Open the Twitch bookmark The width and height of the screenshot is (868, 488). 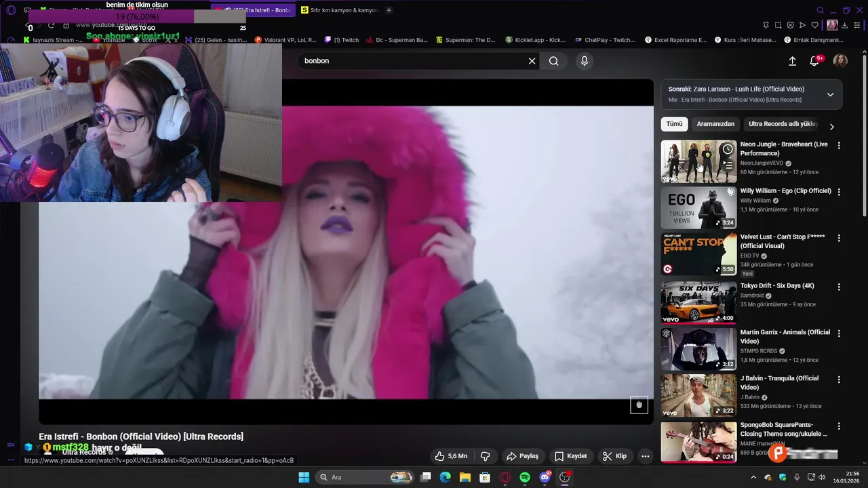pos(342,40)
